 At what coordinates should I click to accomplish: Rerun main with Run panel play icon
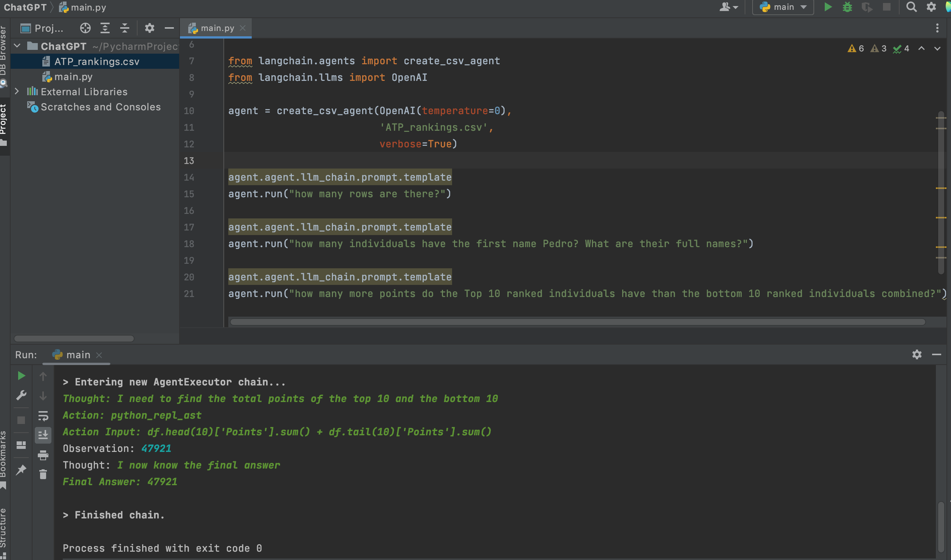21,376
